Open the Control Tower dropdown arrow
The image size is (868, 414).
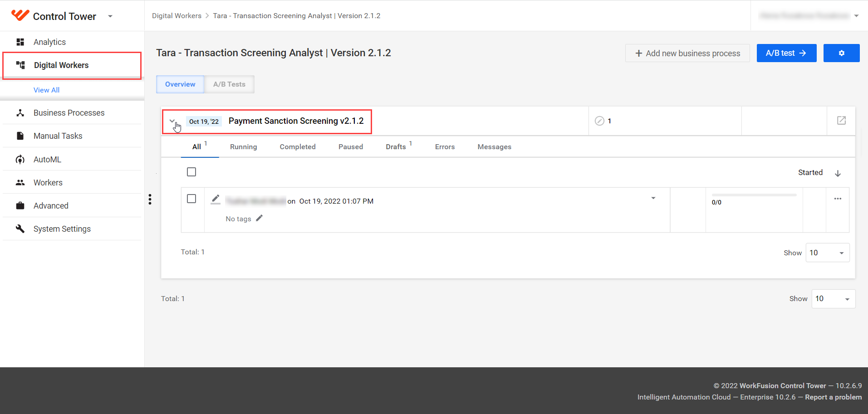pos(110,16)
